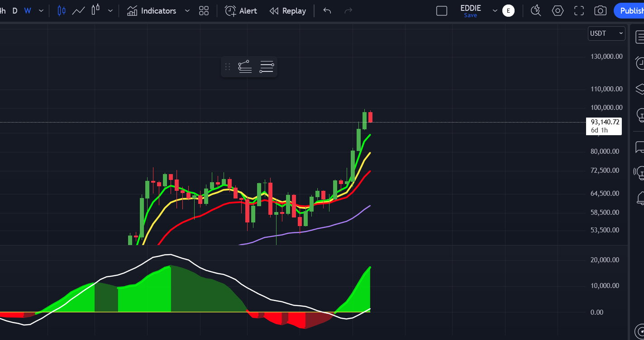This screenshot has height=340, width=644.
Task: Click first line-style icon in floating toolbar
Action: pos(245,66)
